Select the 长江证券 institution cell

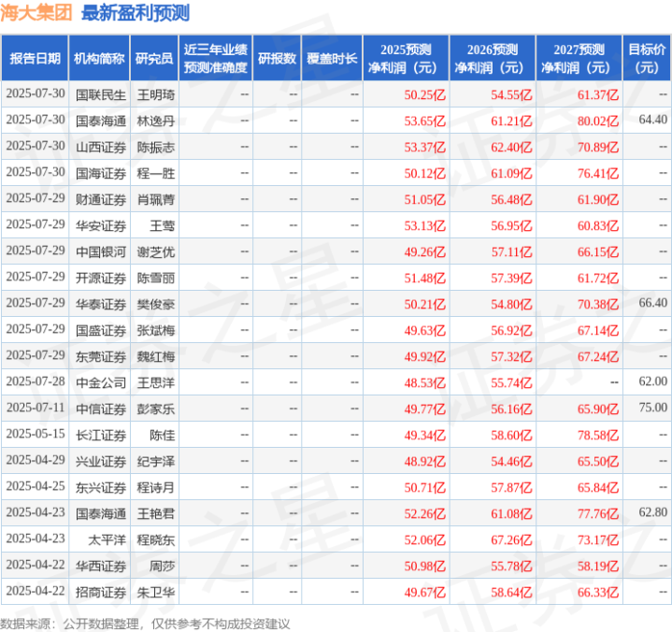click(x=101, y=435)
